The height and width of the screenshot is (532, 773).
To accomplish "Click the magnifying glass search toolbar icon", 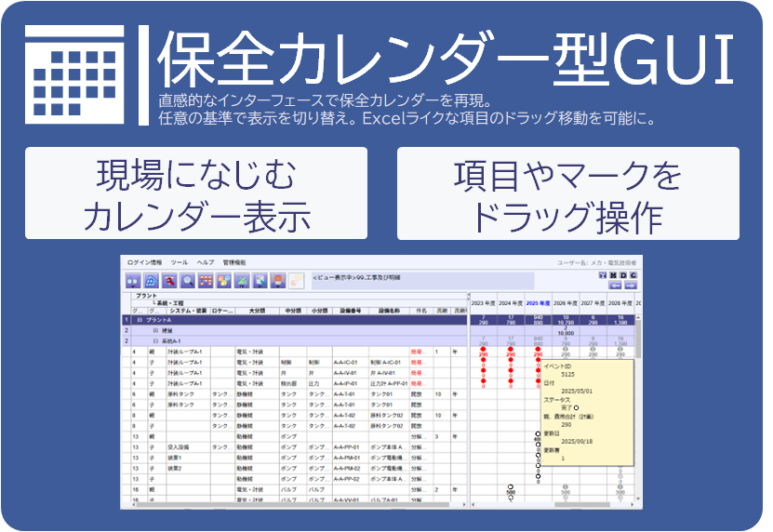I will coord(189,279).
